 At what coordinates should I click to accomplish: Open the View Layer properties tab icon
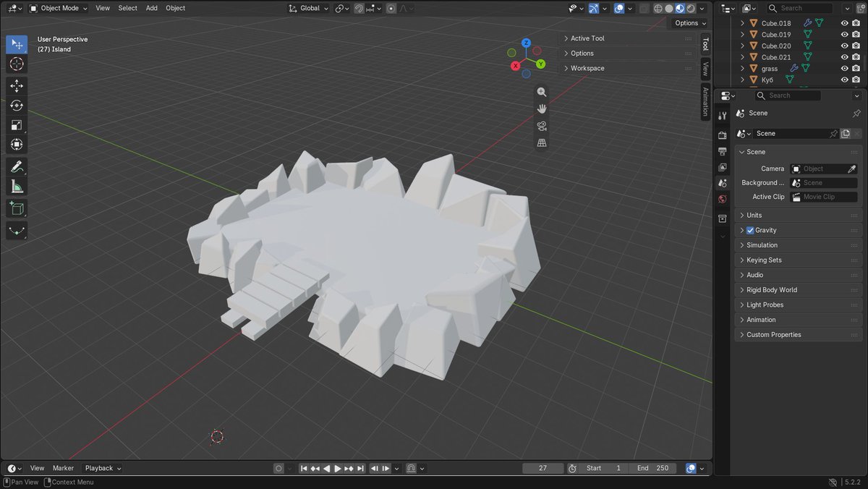(722, 167)
